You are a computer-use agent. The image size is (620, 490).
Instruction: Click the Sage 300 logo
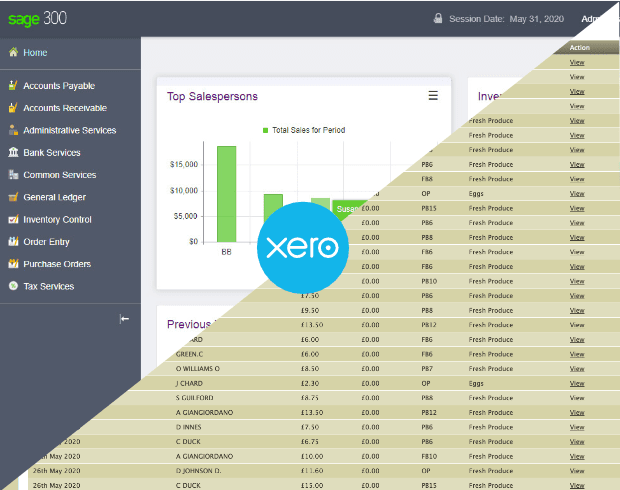click(38, 19)
